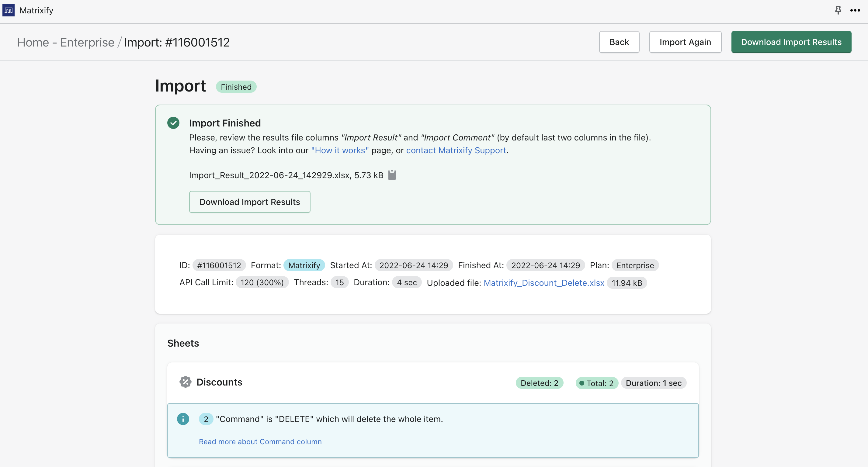Image resolution: width=868 pixels, height=467 pixels.
Task: Click the Total: 2 status badge
Action: pos(597,383)
